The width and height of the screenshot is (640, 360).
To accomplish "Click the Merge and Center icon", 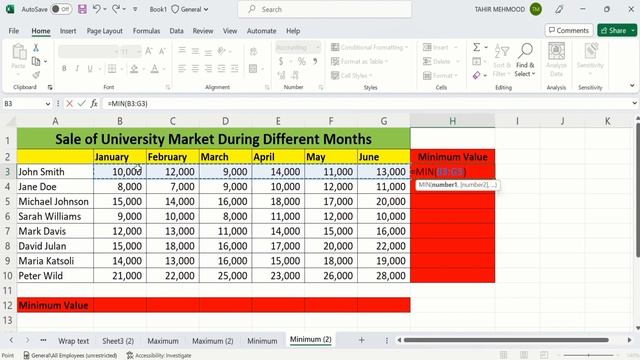I will [253, 69].
